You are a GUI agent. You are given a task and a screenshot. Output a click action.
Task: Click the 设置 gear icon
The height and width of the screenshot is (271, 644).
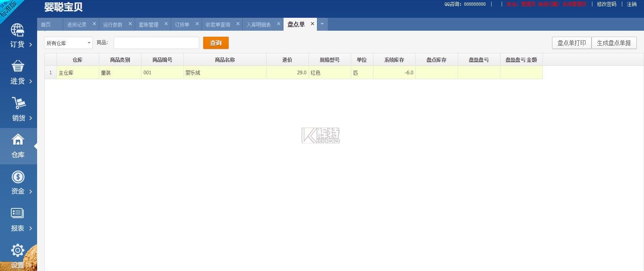pyautogui.click(x=17, y=250)
